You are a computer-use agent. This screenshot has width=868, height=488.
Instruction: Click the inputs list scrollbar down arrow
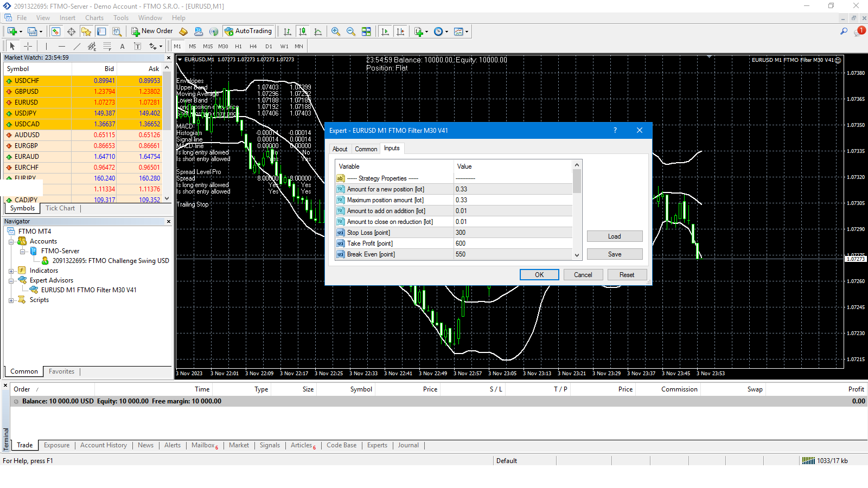[577, 255]
